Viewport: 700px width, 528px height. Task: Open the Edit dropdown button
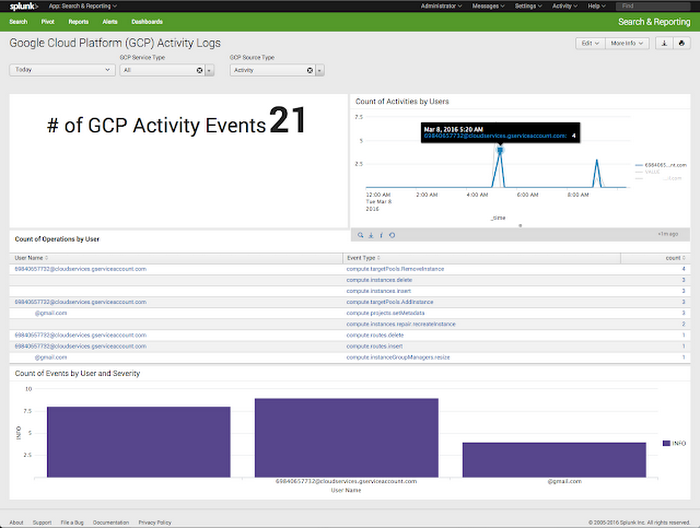tap(590, 43)
